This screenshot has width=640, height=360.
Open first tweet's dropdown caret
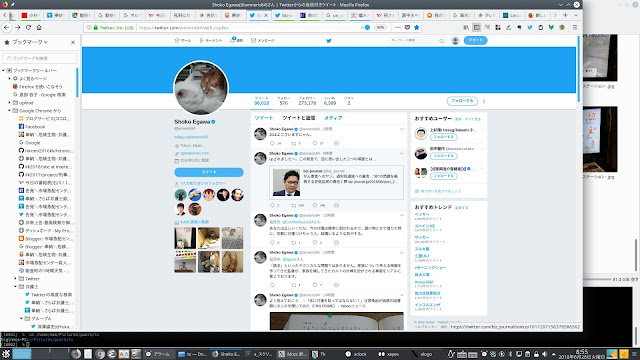click(401, 129)
